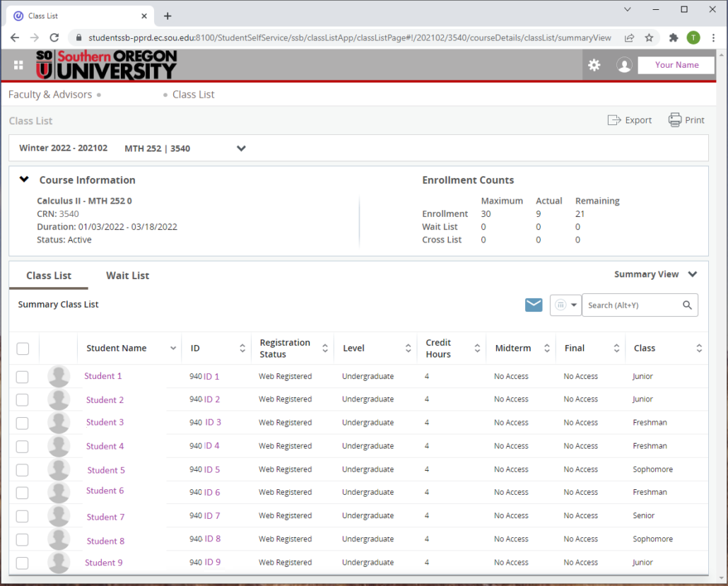Select the checkbox for Student 1
This screenshot has height=586, width=728.
(x=22, y=376)
